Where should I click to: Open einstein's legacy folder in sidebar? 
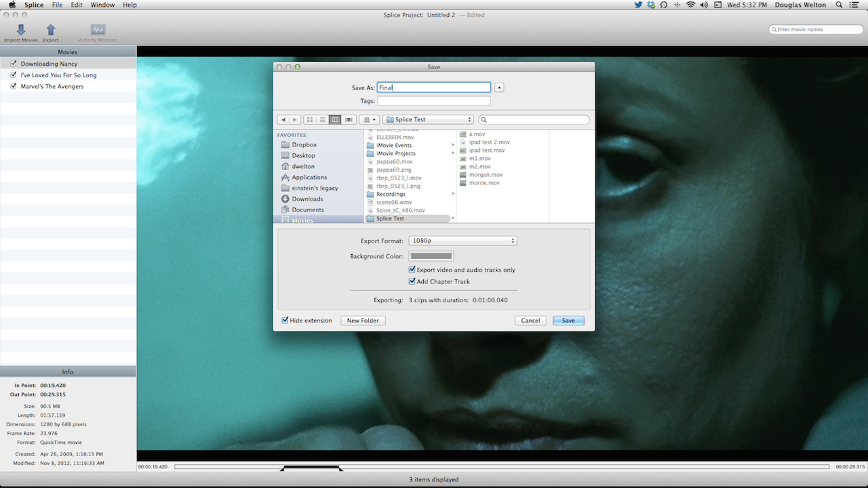(315, 188)
